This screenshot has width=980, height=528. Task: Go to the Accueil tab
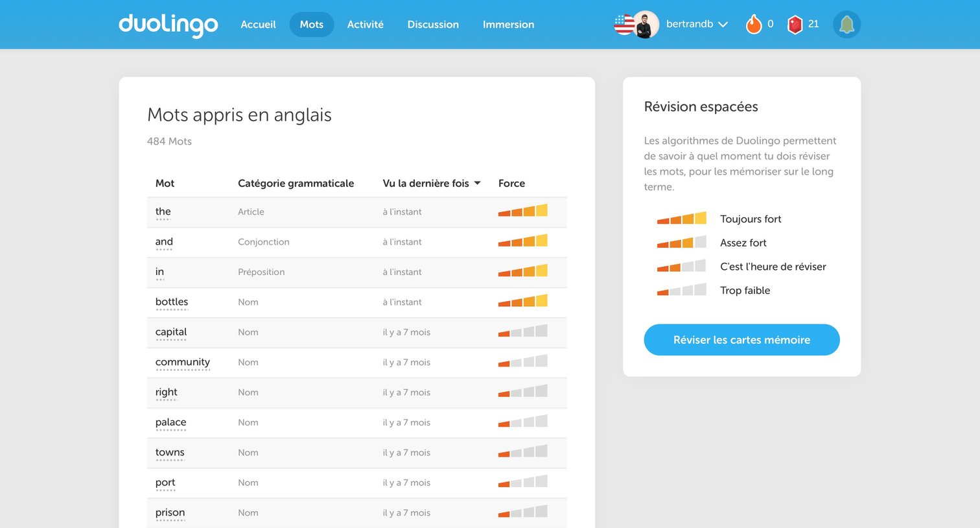coord(258,25)
